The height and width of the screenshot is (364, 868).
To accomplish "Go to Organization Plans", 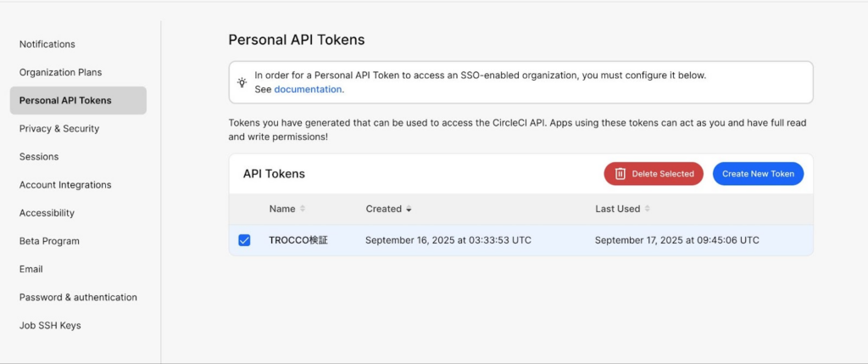I will tap(60, 72).
